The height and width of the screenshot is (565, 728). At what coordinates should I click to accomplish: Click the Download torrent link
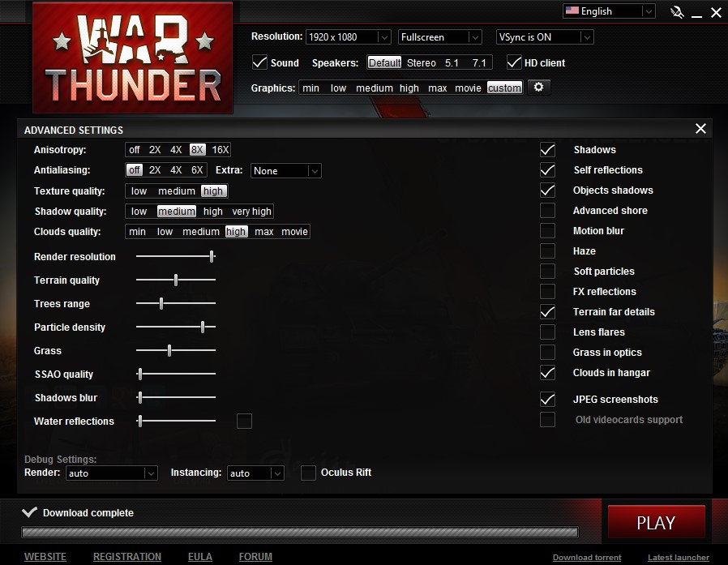587,557
